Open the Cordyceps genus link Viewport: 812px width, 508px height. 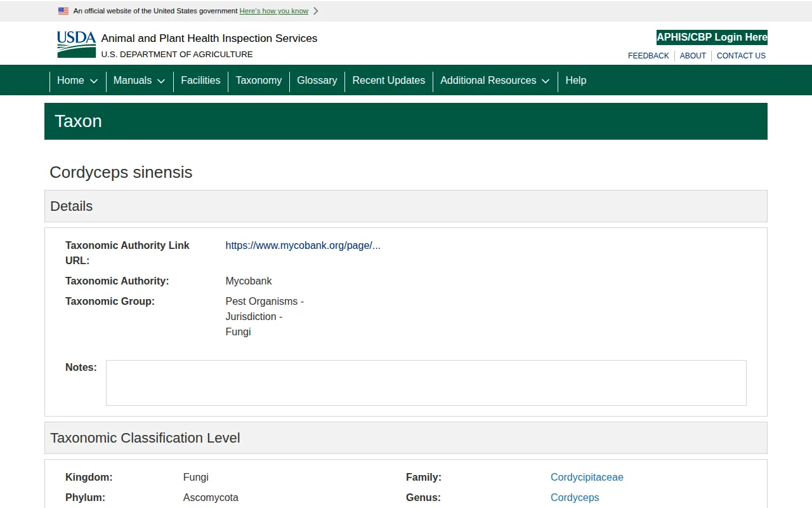575,498
